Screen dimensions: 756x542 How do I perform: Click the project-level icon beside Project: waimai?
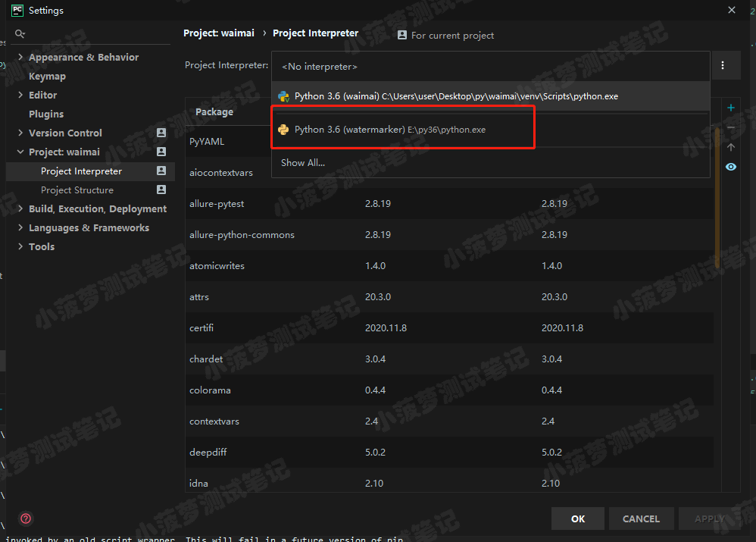[x=161, y=152]
